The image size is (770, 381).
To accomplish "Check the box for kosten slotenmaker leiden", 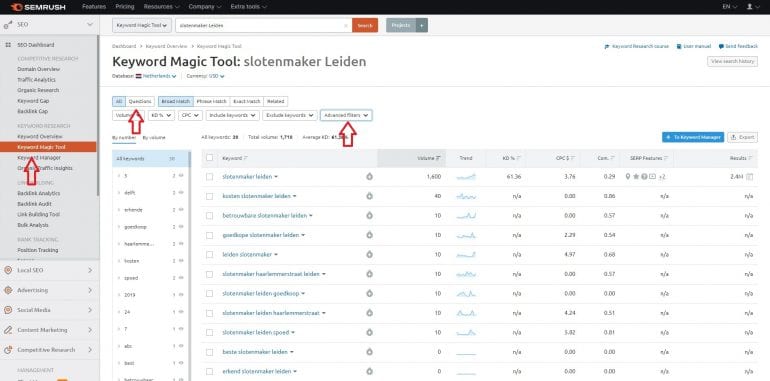I will [x=210, y=196].
